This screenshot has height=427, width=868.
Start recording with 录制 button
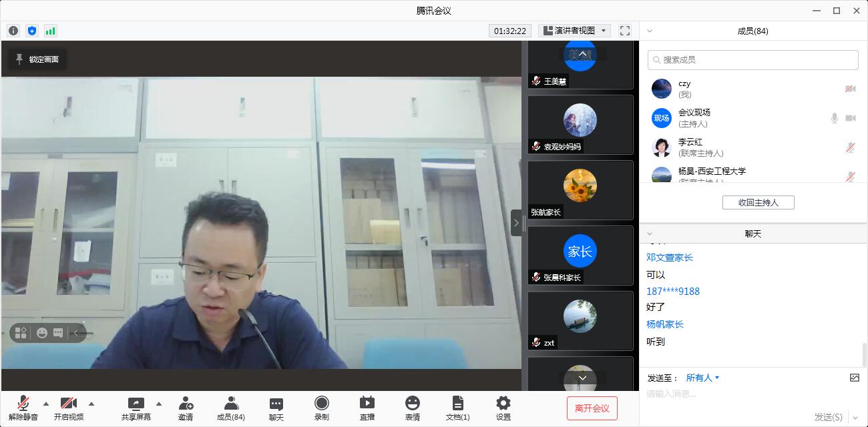pyautogui.click(x=321, y=408)
